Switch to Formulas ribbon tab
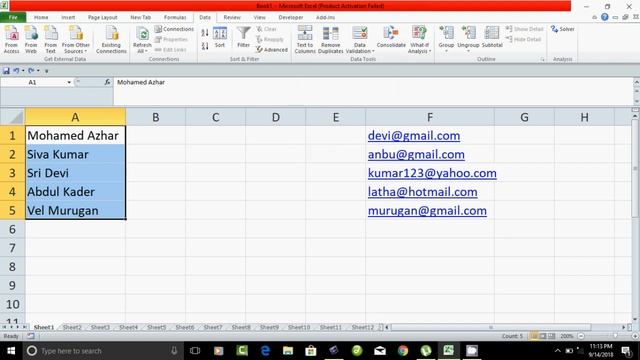The height and width of the screenshot is (360, 640). 175,17
